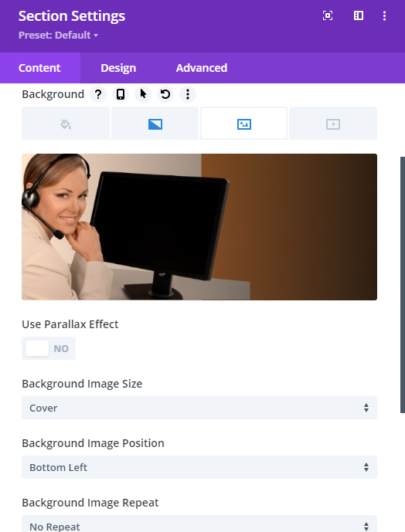
Task: Expand the Preset: Default dropdown
Action: tap(58, 36)
